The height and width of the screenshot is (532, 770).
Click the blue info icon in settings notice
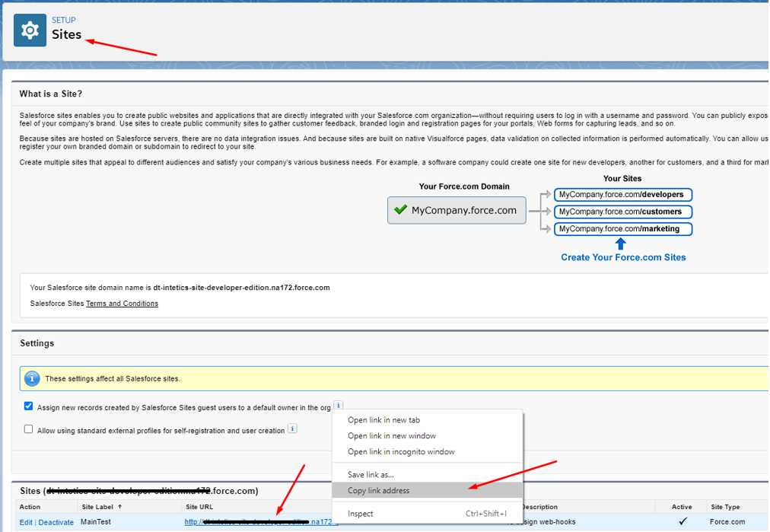click(x=32, y=378)
